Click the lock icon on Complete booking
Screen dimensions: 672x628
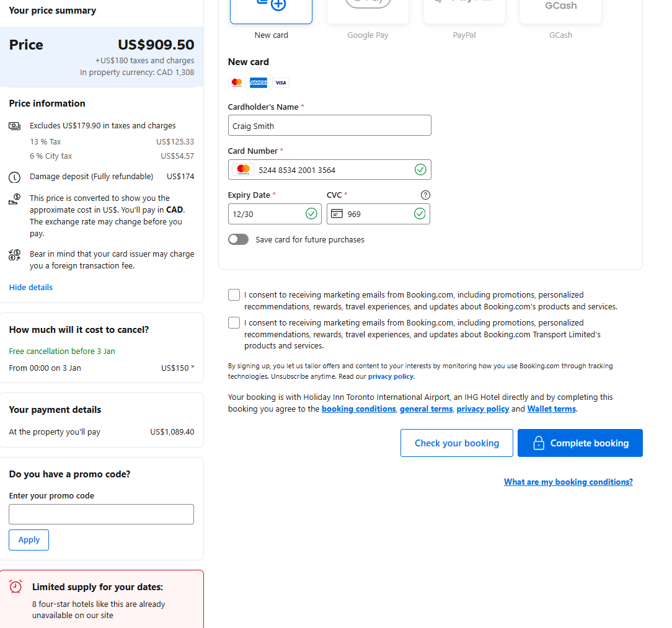tap(539, 443)
